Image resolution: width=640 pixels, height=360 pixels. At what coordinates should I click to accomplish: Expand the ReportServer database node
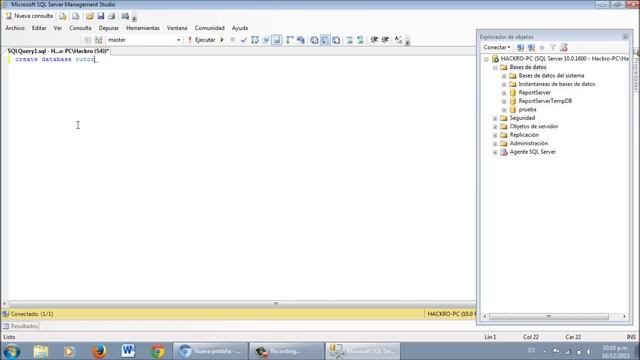click(504, 93)
